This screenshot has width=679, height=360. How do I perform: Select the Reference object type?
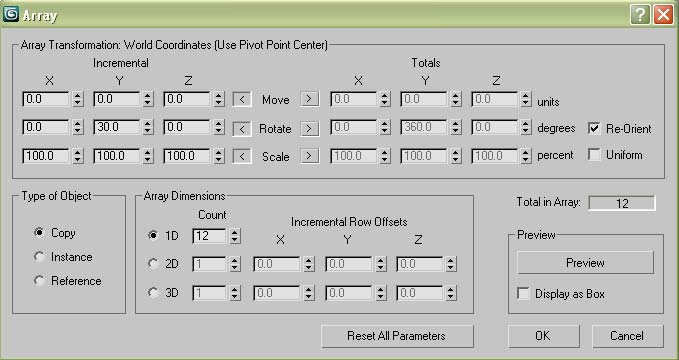(x=39, y=281)
